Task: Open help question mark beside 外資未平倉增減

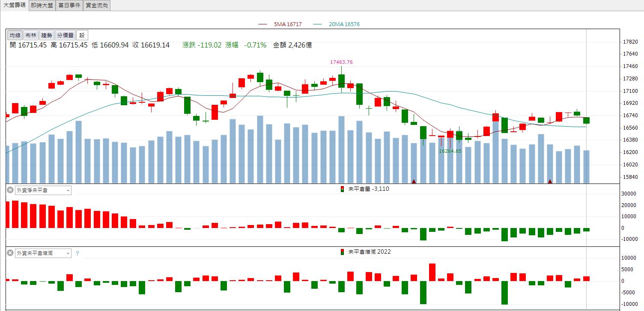Action: pyautogui.click(x=78, y=253)
